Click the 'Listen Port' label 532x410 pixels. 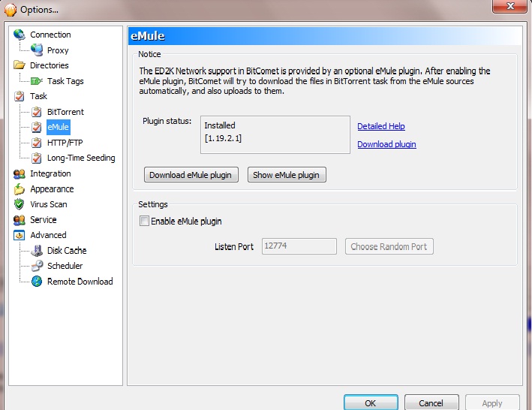234,247
